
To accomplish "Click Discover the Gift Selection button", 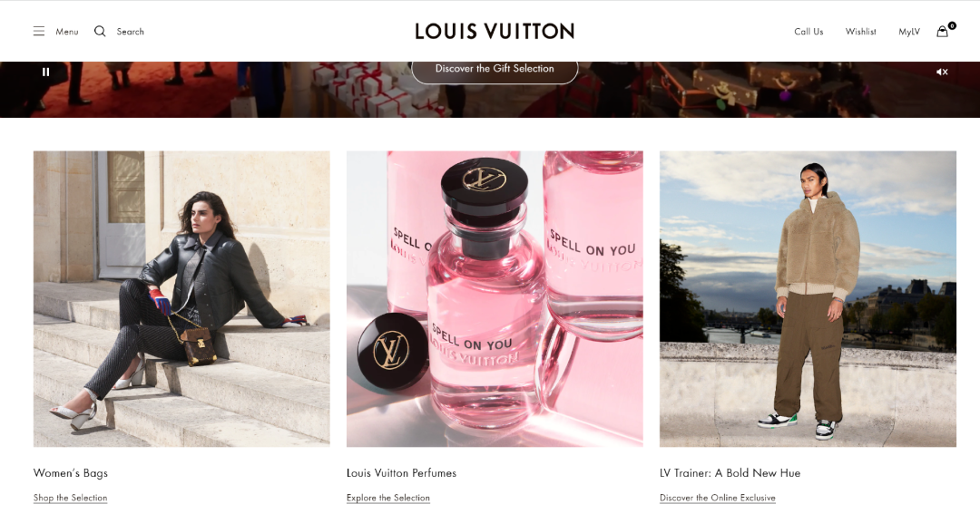I will (495, 69).
